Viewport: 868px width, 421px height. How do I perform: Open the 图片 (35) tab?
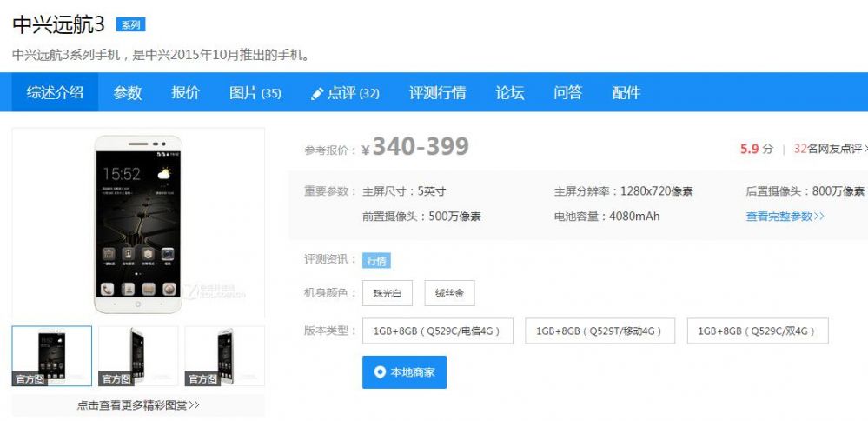pyautogui.click(x=255, y=92)
